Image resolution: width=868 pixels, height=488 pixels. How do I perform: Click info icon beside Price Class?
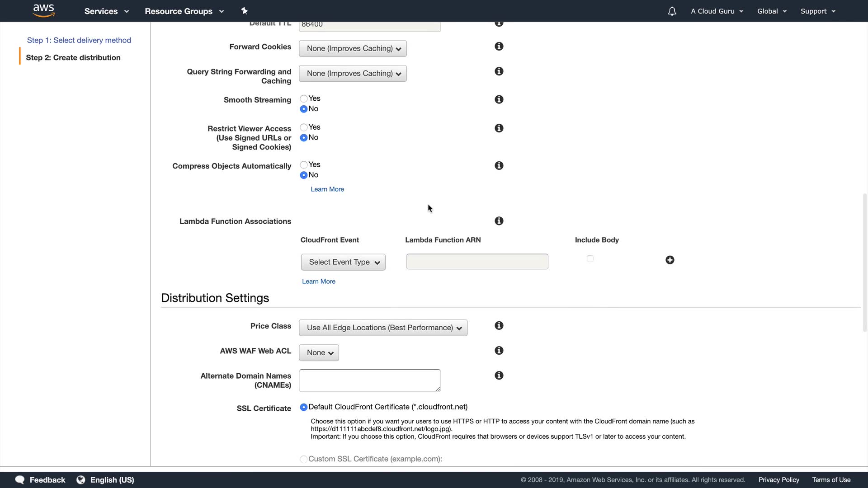499,326
